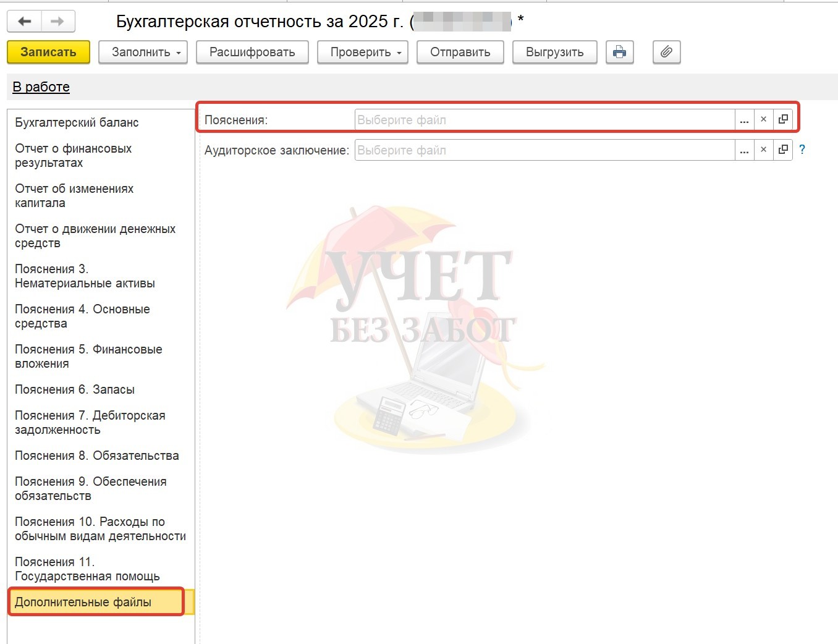Viewport: 838px width, 644px height.
Task: Click inside Пояснения file input field
Action: pyautogui.click(x=544, y=120)
